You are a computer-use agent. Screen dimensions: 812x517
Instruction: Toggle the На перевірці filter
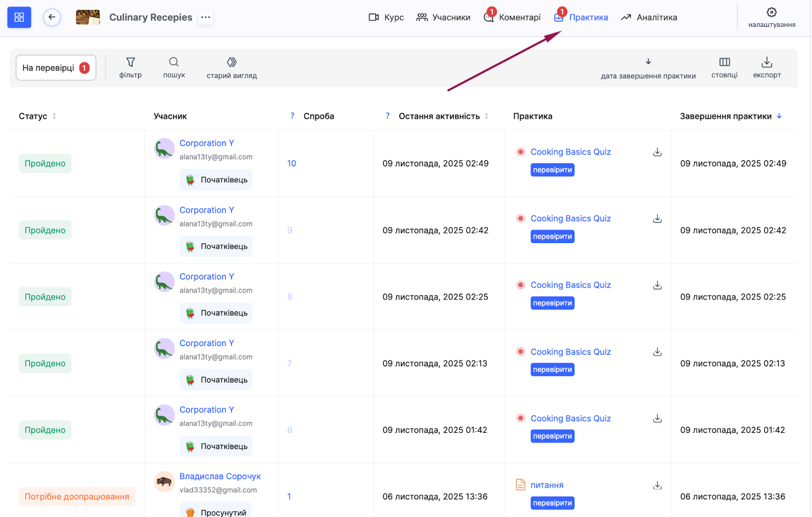pyautogui.click(x=56, y=68)
